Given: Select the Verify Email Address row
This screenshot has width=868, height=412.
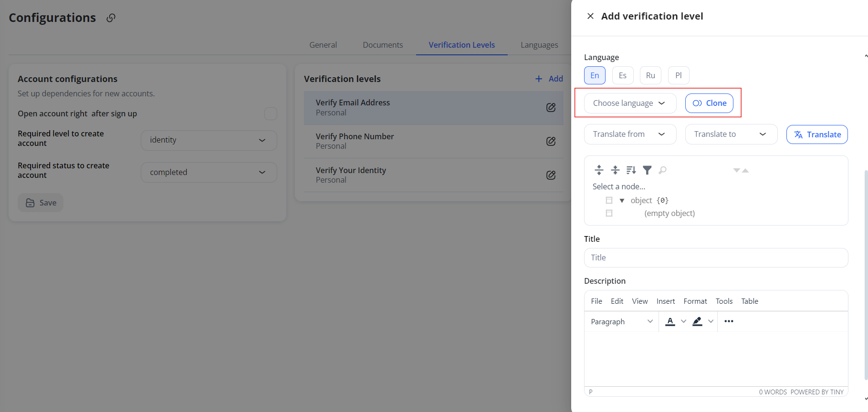Looking at the screenshot, I should click(x=433, y=108).
